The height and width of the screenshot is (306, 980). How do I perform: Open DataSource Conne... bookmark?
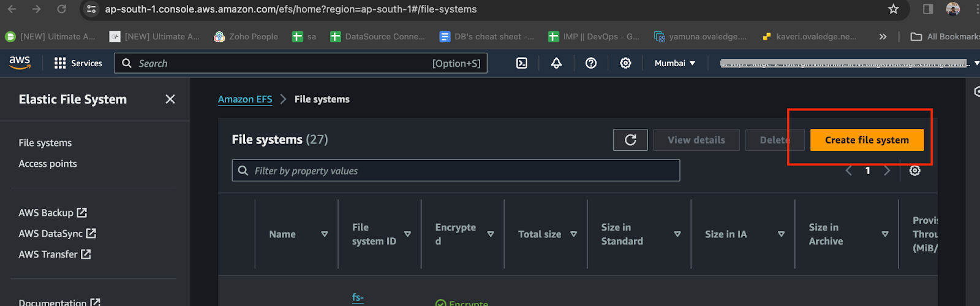tap(378, 37)
